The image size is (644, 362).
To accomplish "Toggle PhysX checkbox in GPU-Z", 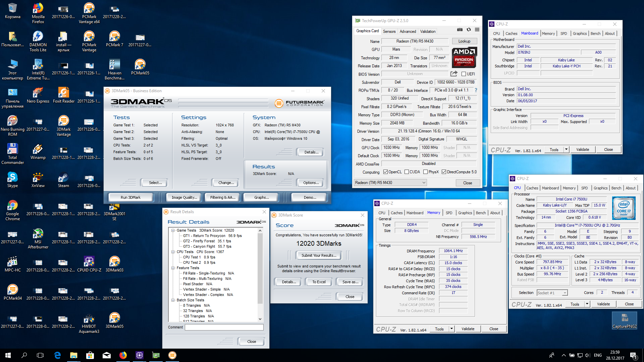I will click(x=425, y=172).
